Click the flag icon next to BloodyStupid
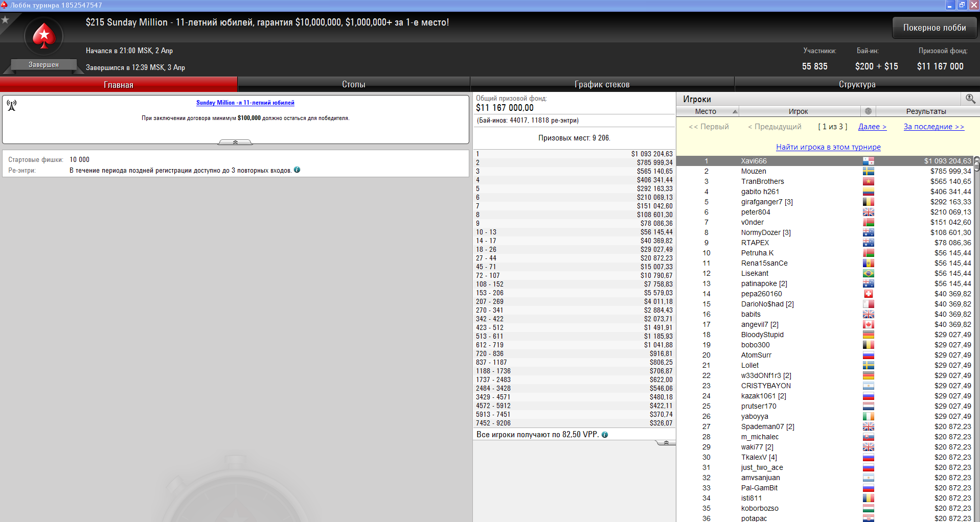Viewport: 980px width, 522px height. click(868, 335)
